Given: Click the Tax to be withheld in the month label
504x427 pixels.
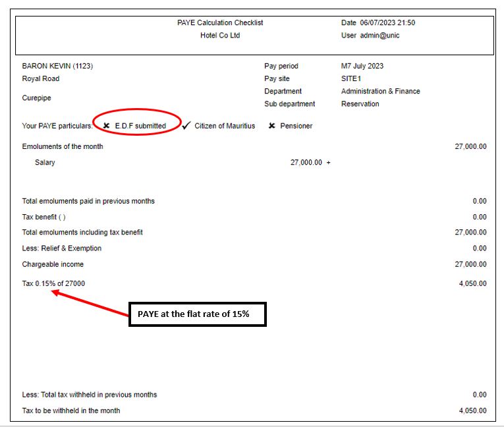Looking at the screenshot, I should (x=71, y=411).
